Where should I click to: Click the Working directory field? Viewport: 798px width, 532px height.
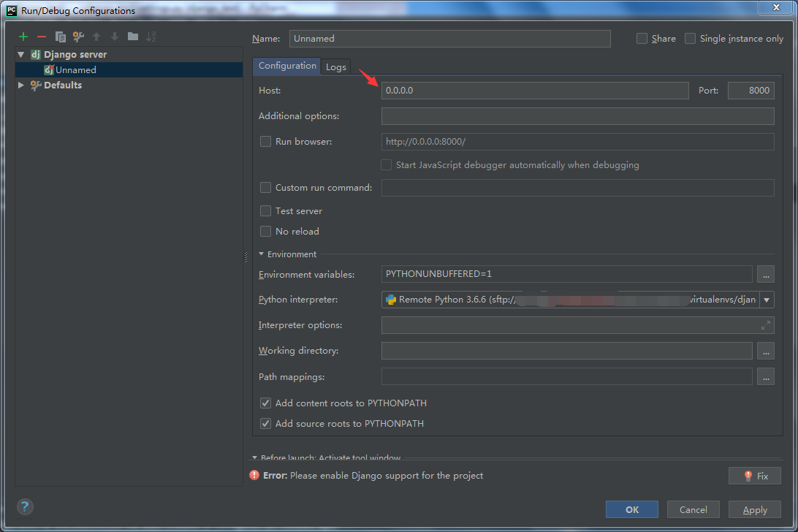click(566, 351)
